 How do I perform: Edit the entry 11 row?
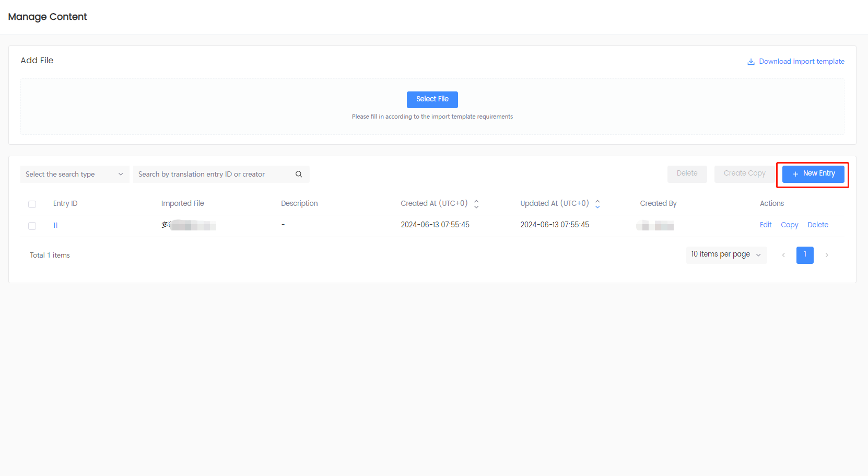766,225
